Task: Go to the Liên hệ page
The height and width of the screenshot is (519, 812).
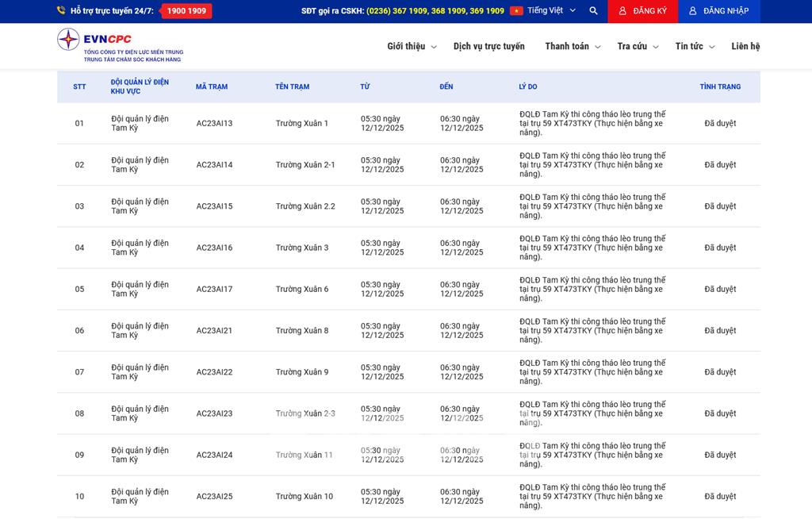Action: tap(745, 47)
